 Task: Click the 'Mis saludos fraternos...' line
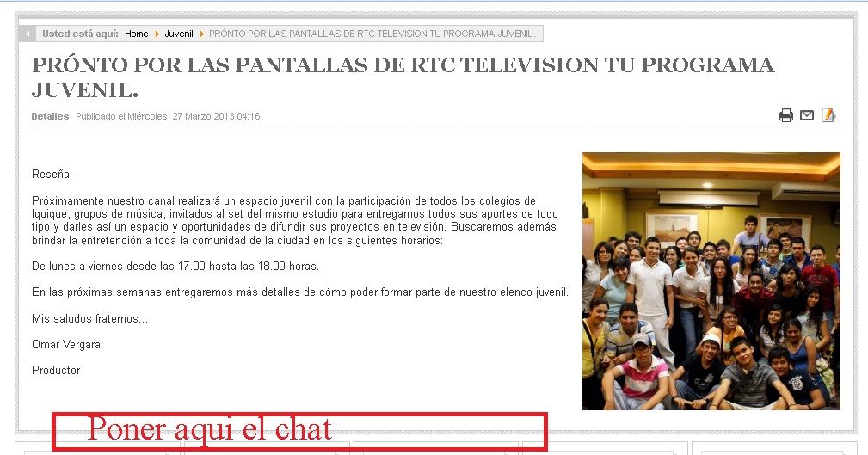pyautogui.click(x=89, y=319)
